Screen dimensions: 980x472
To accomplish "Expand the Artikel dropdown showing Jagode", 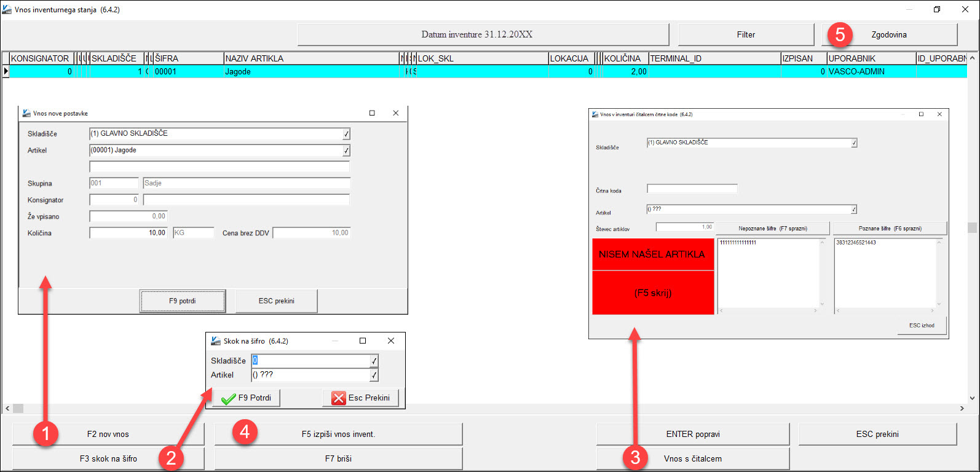I will (x=346, y=151).
